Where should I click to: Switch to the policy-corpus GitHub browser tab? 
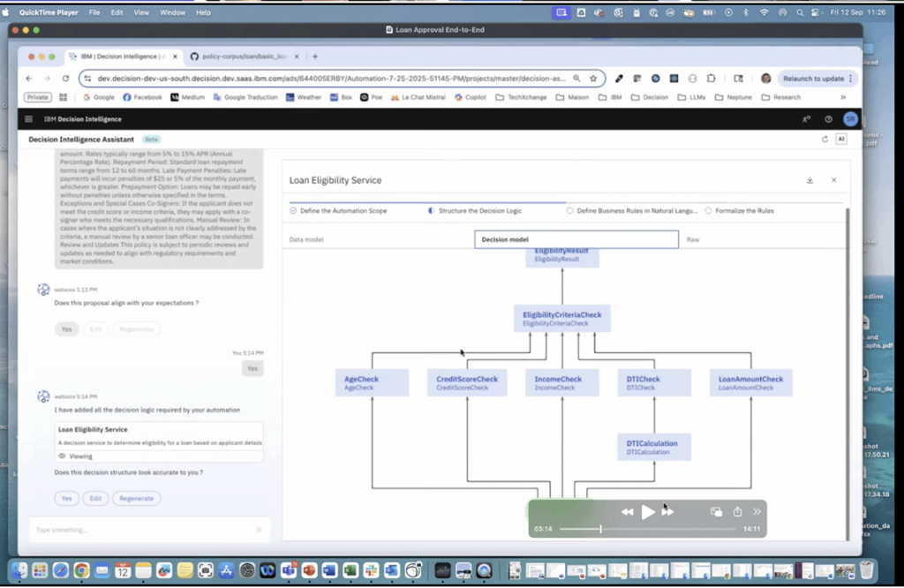point(244,57)
